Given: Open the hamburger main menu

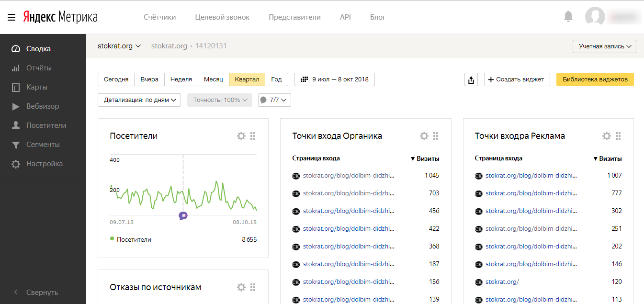Looking at the screenshot, I should point(11,17).
